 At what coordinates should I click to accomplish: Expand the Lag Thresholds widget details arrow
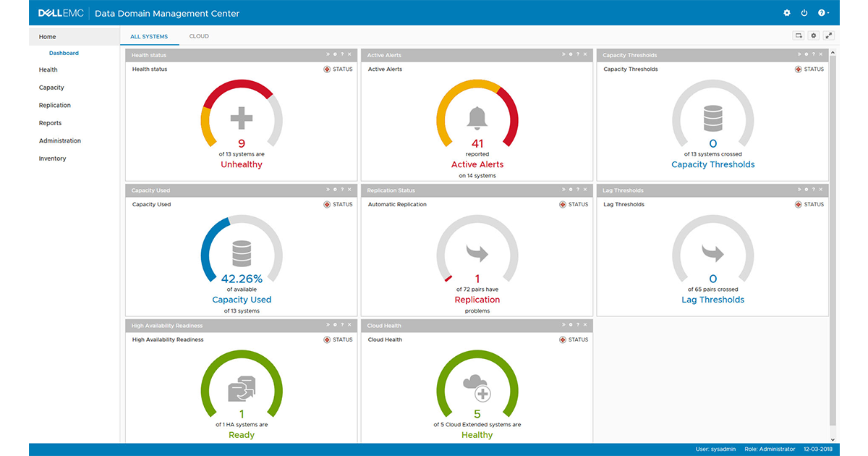[799, 190]
